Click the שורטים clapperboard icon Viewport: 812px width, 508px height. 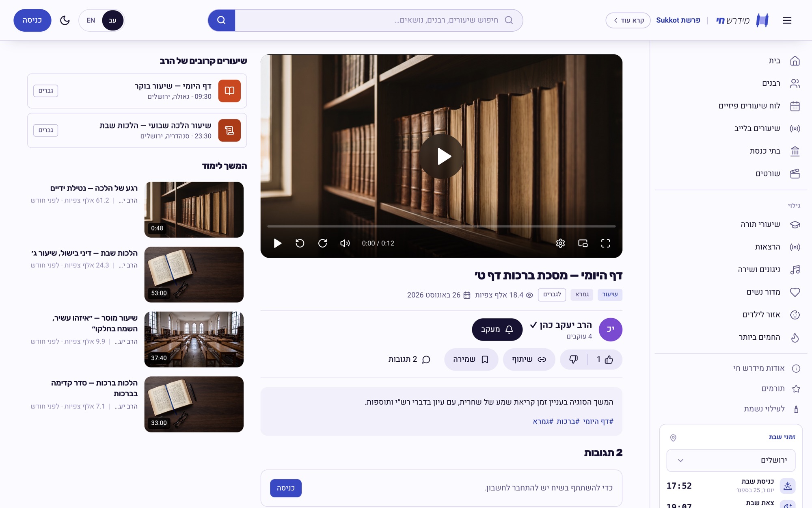click(x=795, y=174)
